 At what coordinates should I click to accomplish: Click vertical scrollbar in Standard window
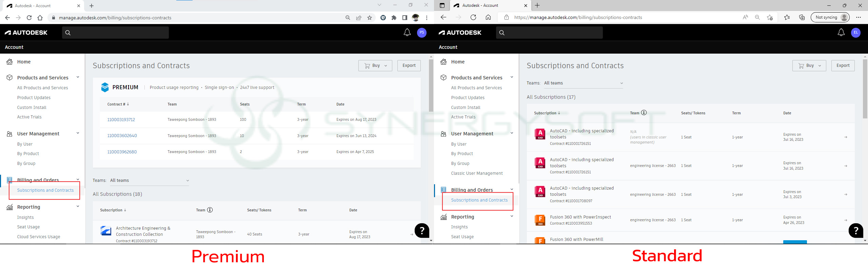click(x=865, y=89)
